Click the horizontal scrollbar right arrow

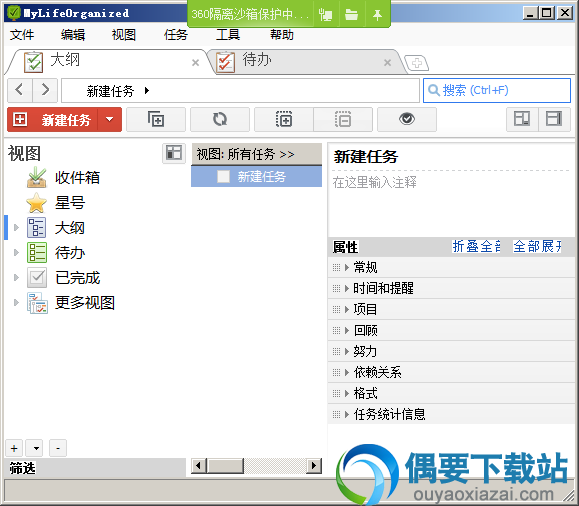(x=314, y=465)
